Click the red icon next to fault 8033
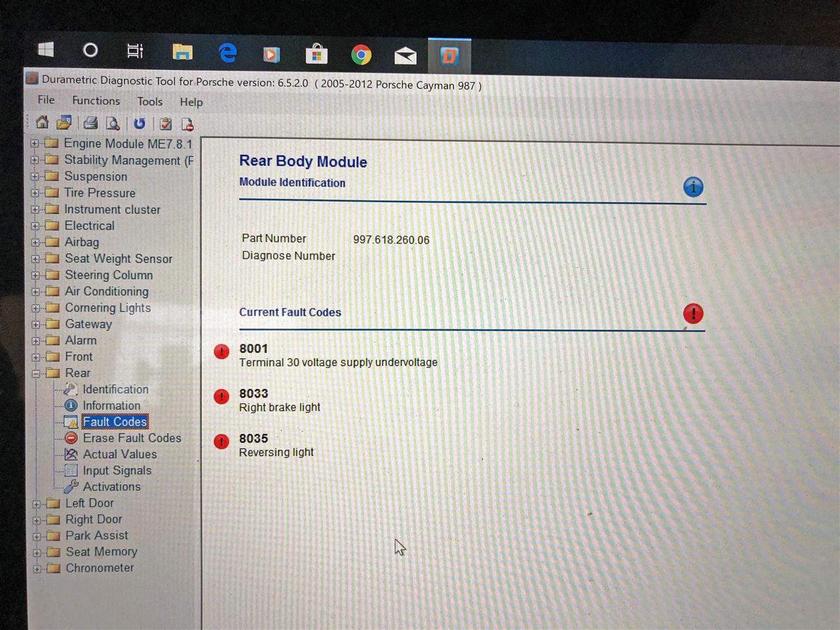Image resolution: width=840 pixels, height=630 pixels. pos(222,396)
